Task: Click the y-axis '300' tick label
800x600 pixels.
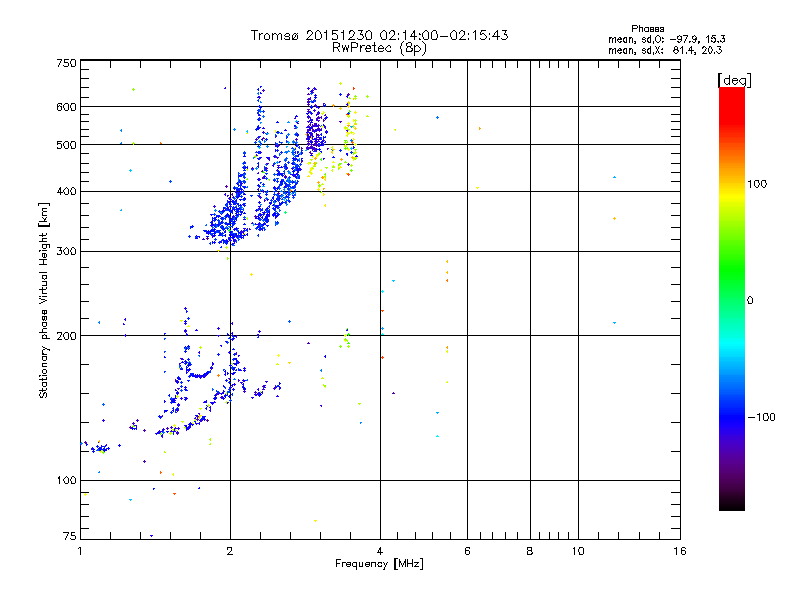Action: coord(67,252)
